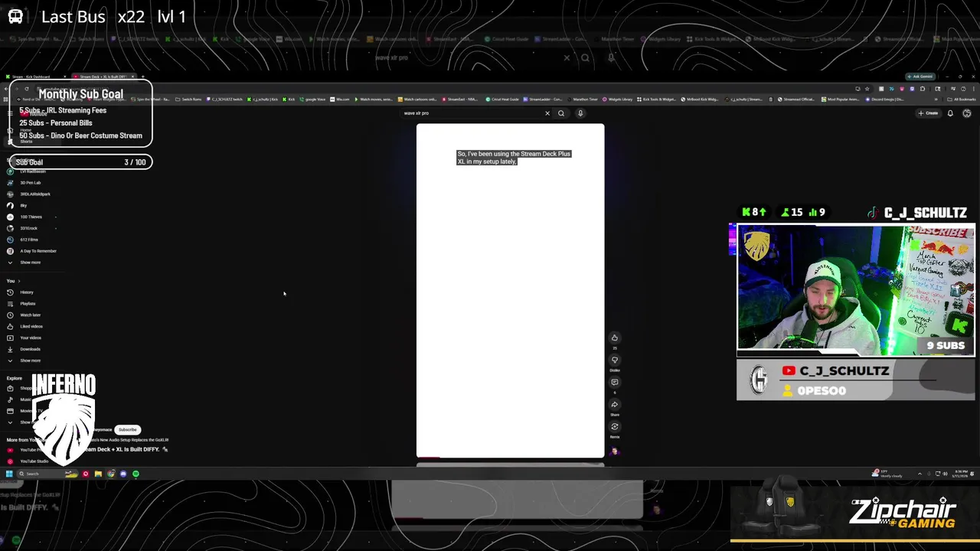The width and height of the screenshot is (980, 551).
Task: Open the Short creator's channel avatar
Action: click(614, 451)
